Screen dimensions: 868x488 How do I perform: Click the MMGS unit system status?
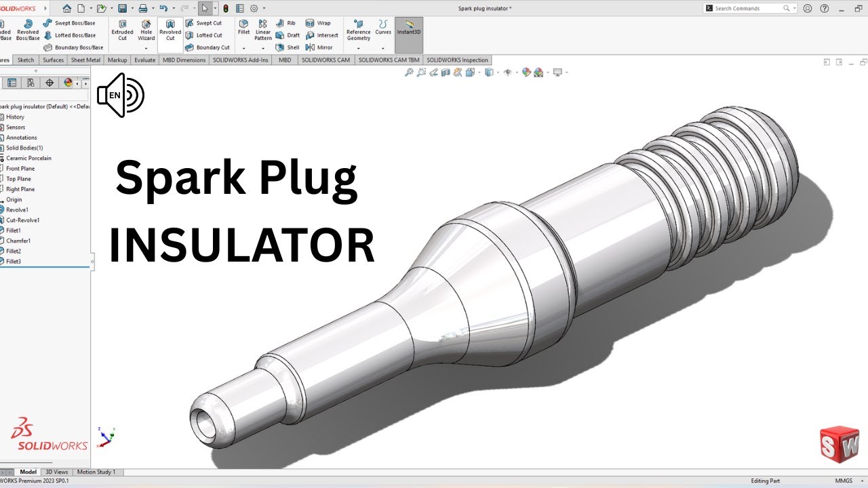coord(844,481)
